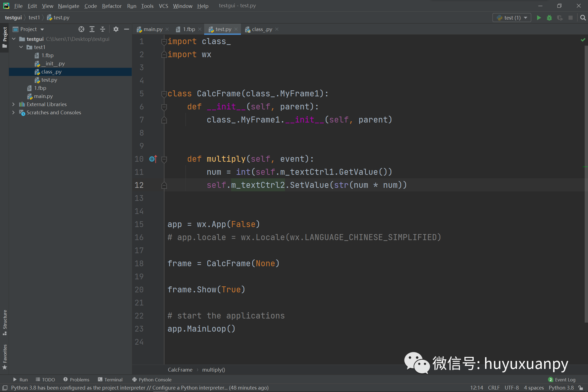
Task: Open the Refactor menu
Action: pos(112,6)
